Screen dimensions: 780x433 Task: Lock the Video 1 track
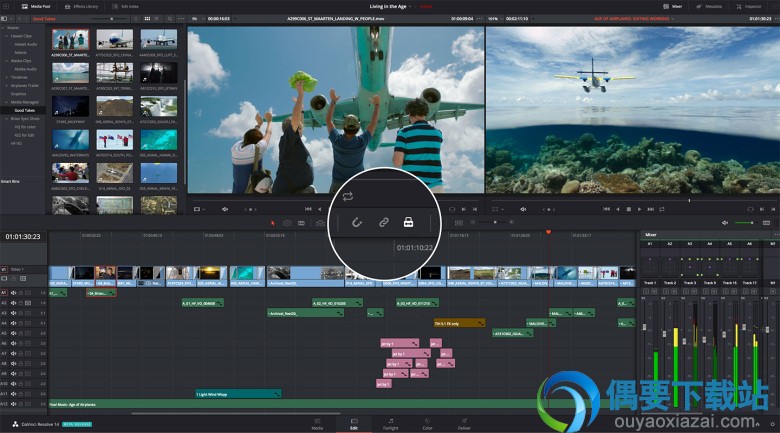[x=13, y=279]
